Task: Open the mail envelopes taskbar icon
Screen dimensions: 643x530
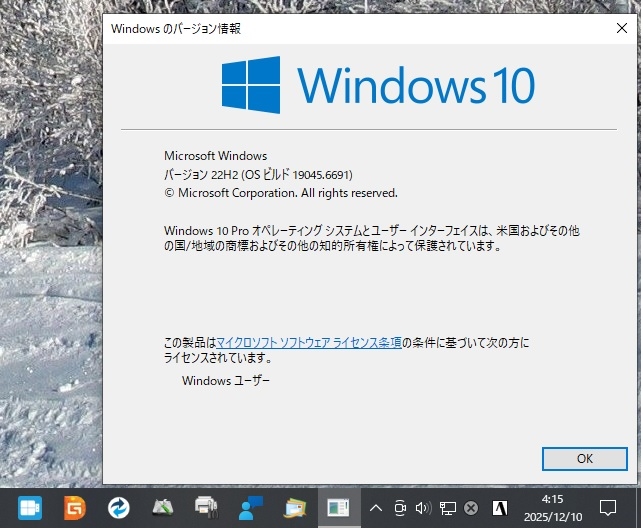Action: tap(295, 508)
